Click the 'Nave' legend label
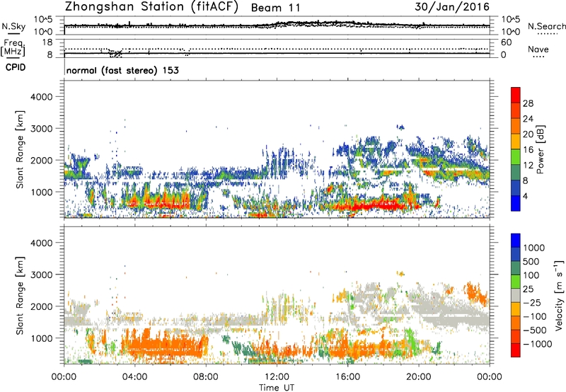 pyautogui.click(x=538, y=50)
